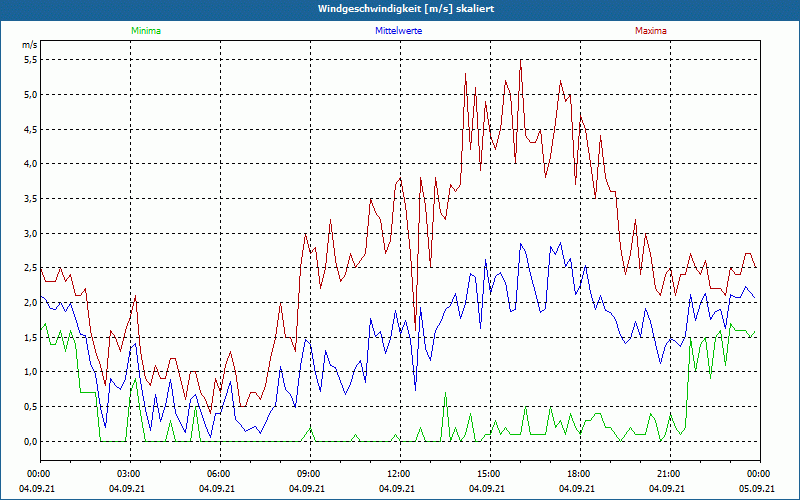
Task: Click the "06:00" time label
Action: tap(220, 474)
